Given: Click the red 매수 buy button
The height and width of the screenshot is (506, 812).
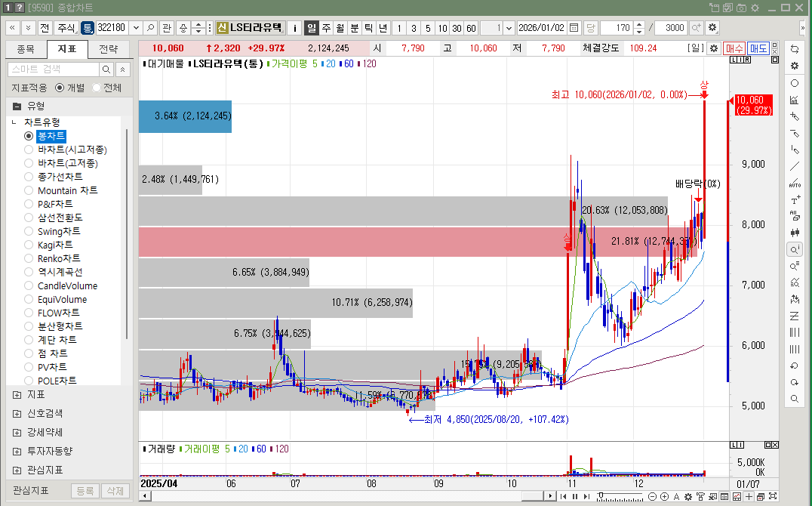Looking at the screenshot, I should (734, 48).
